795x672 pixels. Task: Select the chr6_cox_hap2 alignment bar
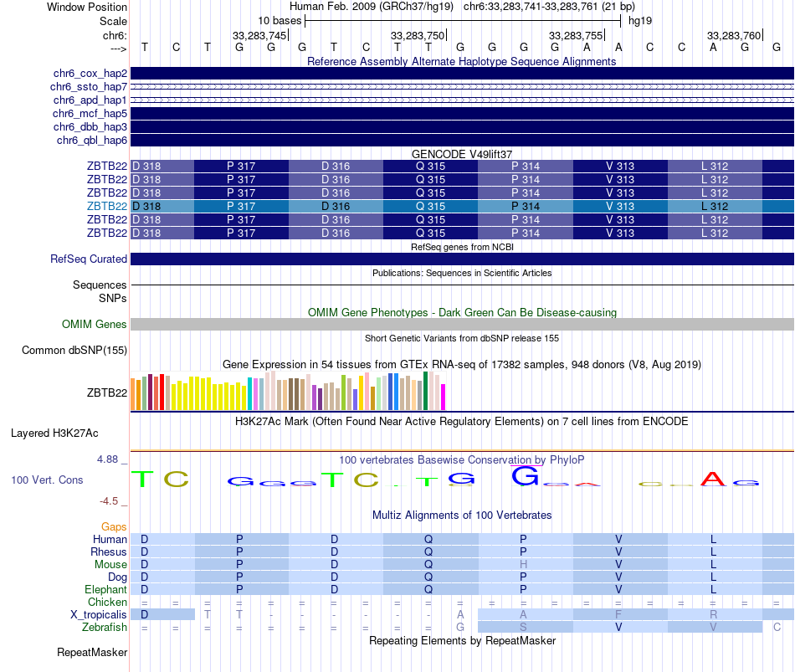coord(462,74)
